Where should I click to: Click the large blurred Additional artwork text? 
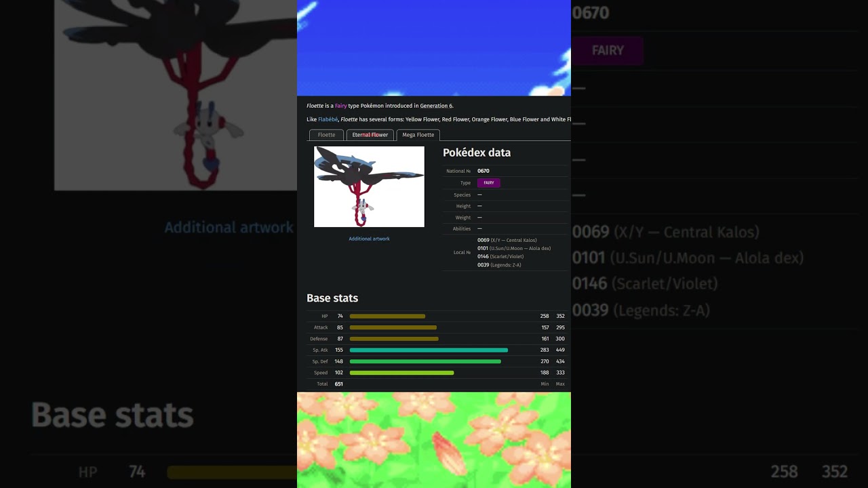pyautogui.click(x=229, y=228)
